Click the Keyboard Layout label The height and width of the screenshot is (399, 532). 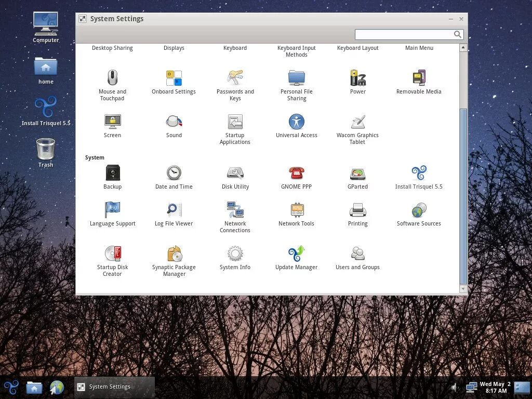click(x=357, y=48)
